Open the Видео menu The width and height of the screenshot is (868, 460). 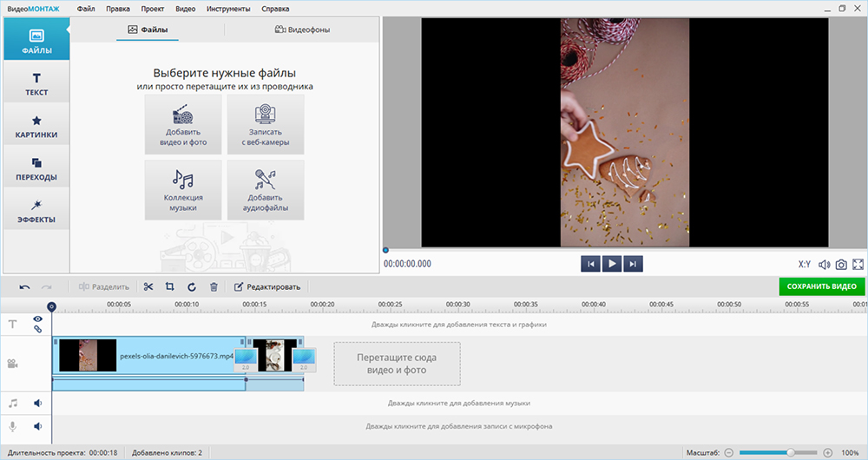pyautogui.click(x=186, y=9)
